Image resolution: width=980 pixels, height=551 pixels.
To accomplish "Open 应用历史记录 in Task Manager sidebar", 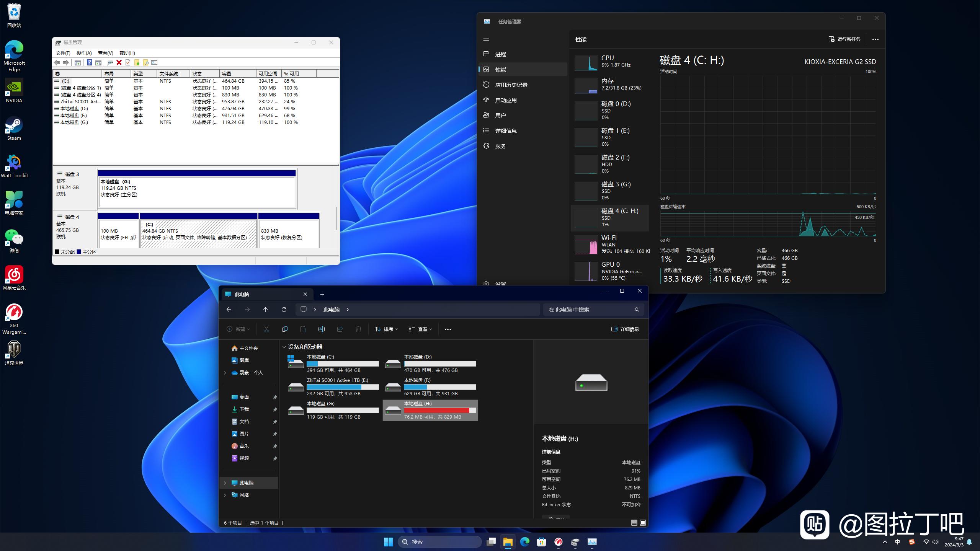I will pyautogui.click(x=523, y=85).
